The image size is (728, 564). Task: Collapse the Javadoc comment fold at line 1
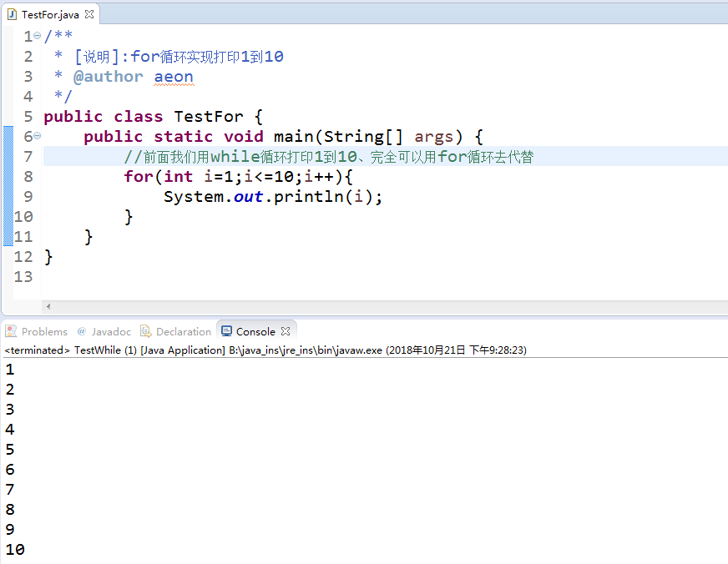pos(37,35)
